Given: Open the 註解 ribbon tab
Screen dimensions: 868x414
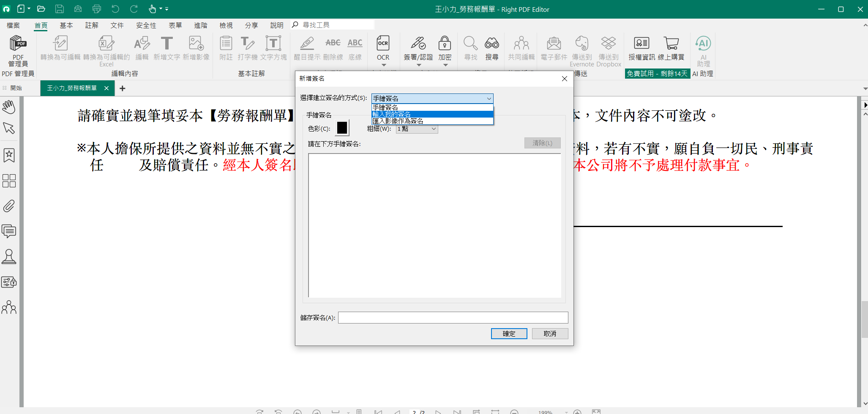Looking at the screenshot, I should coord(92,25).
